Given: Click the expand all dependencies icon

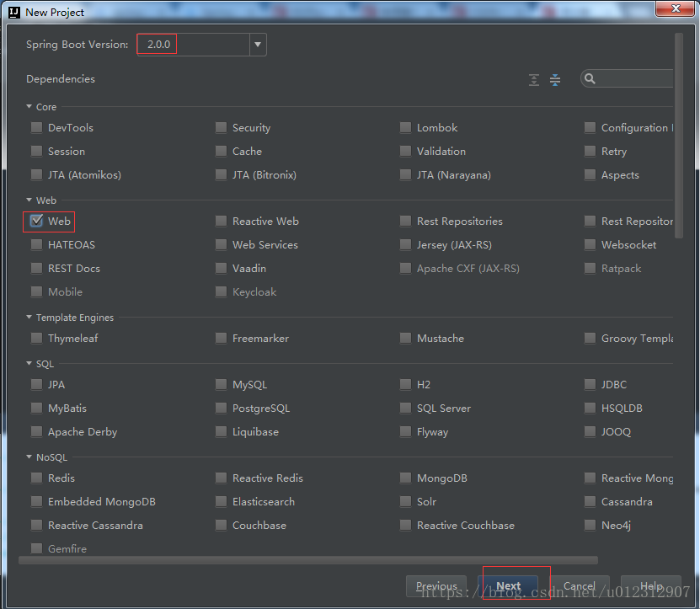Looking at the screenshot, I should click(x=534, y=80).
